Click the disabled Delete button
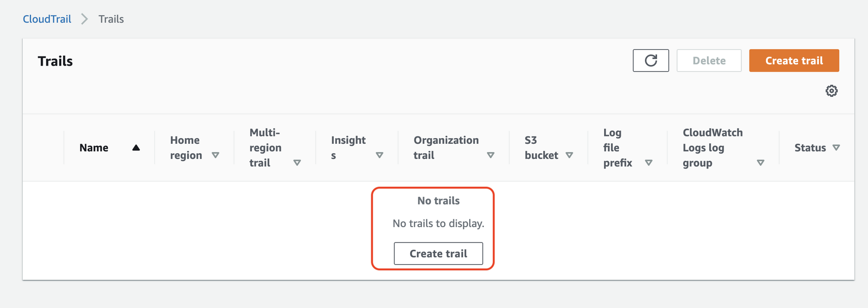 pos(709,60)
